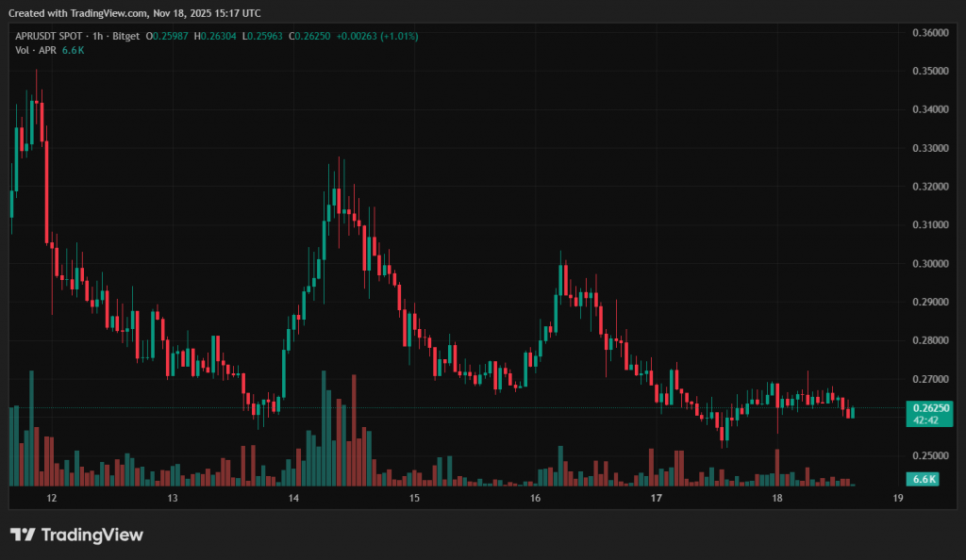
Task: Click date label 18 on time axis
Action: pyautogui.click(x=777, y=498)
